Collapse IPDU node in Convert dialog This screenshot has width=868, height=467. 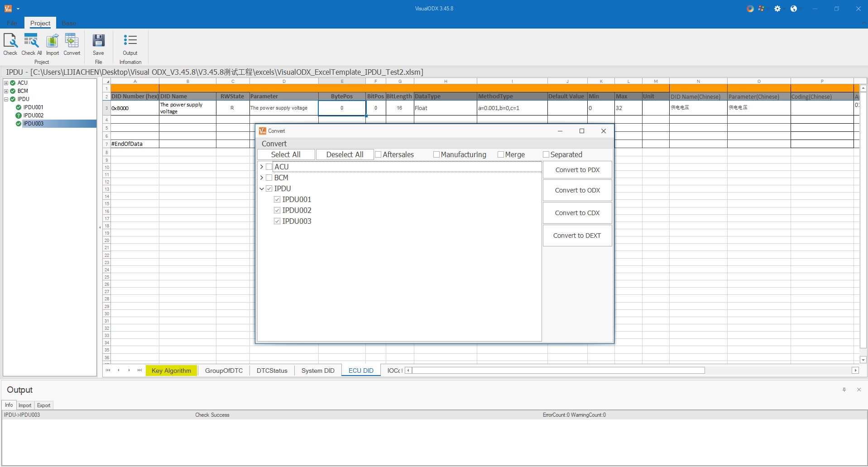pos(262,188)
